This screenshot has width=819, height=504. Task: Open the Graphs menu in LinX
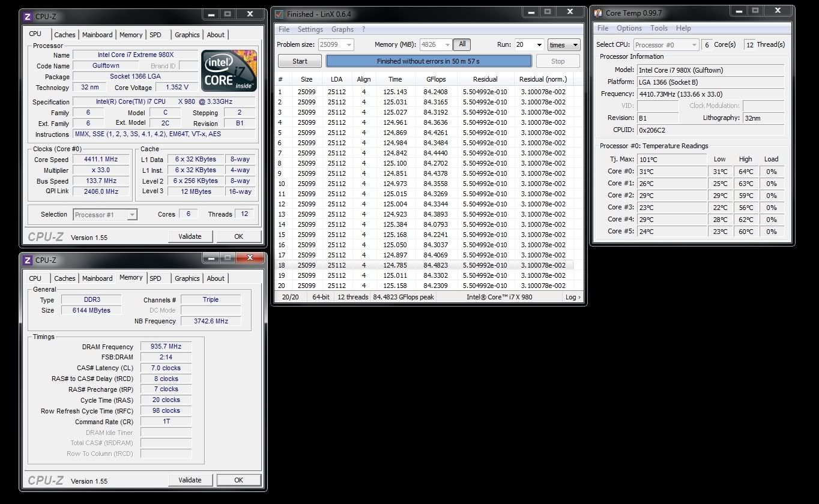coord(342,29)
